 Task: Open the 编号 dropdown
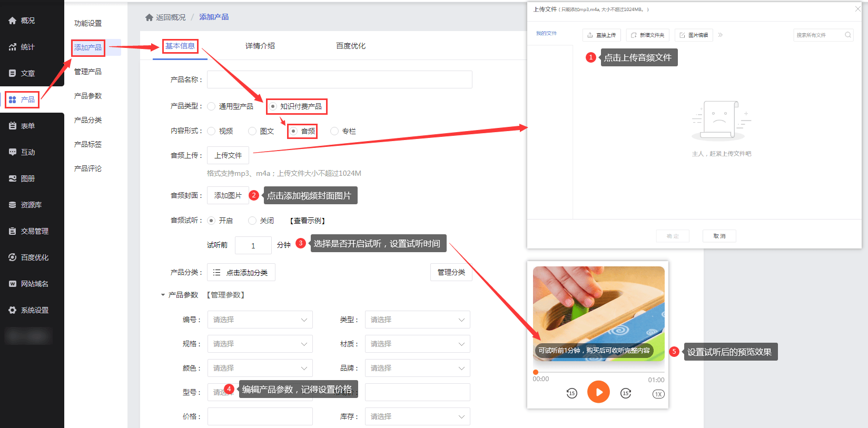click(x=260, y=320)
